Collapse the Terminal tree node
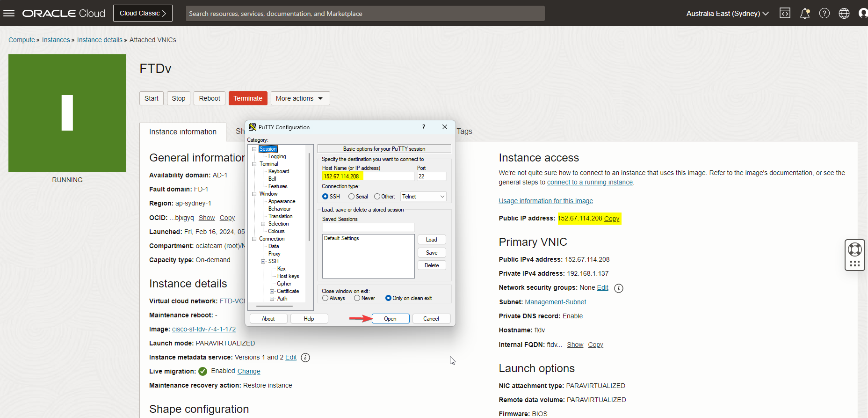The height and width of the screenshot is (418, 868). click(254, 164)
